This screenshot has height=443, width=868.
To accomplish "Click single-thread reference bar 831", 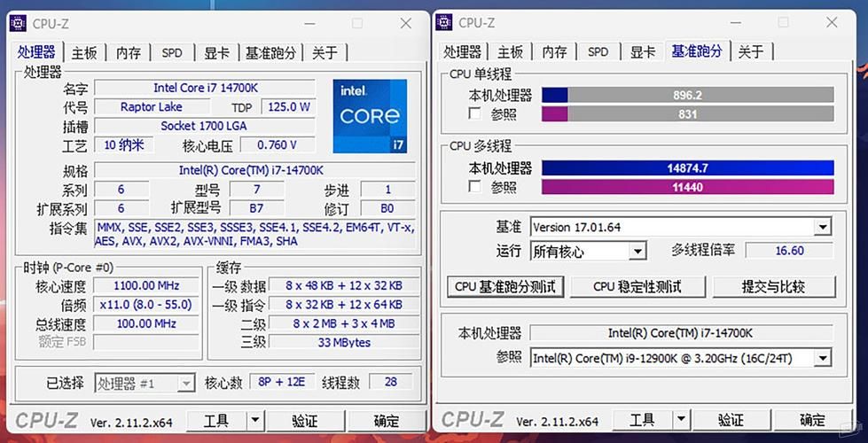I will (x=687, y=114).
